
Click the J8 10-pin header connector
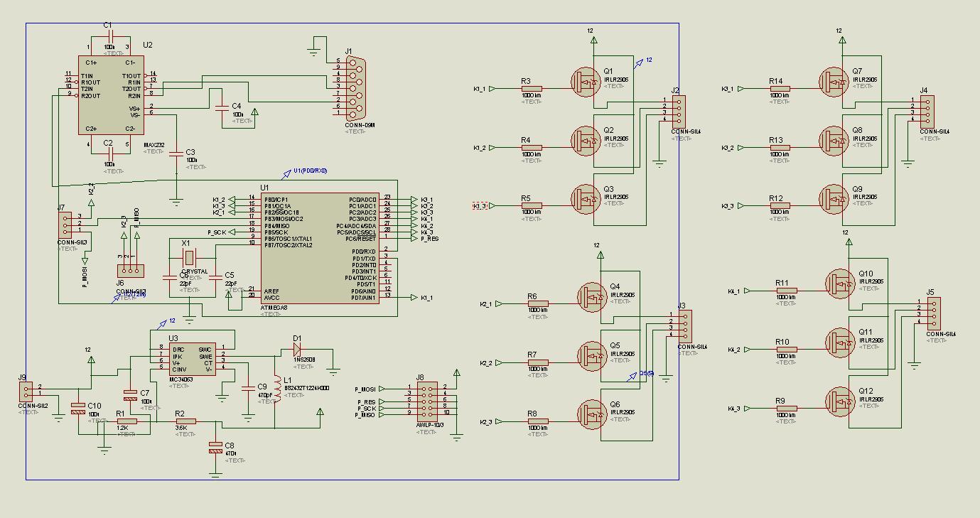pyautogui.click(x=427, y=400)
